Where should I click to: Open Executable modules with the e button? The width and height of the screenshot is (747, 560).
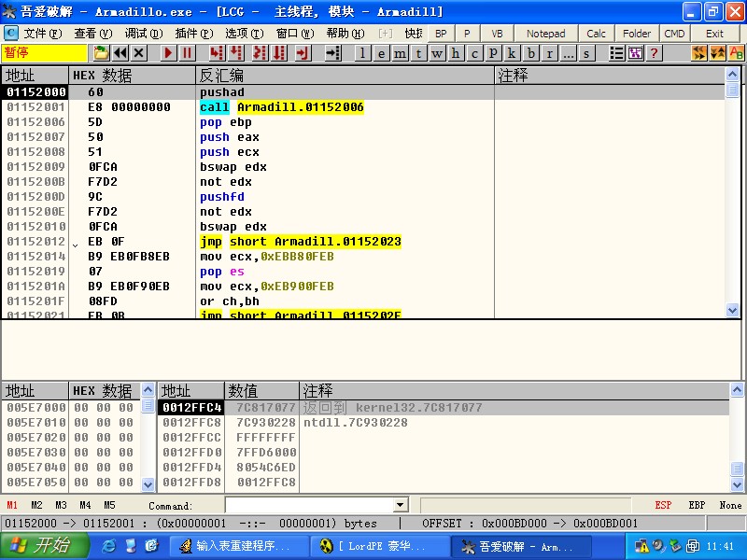click(x=382, y=53)
